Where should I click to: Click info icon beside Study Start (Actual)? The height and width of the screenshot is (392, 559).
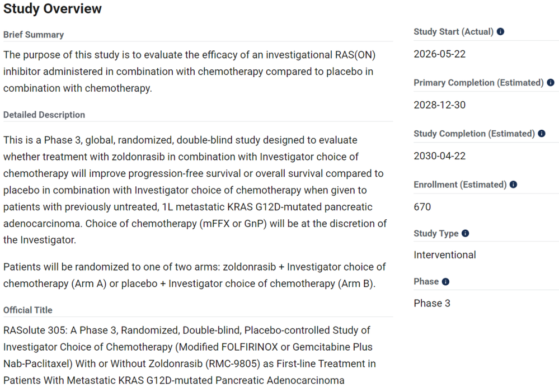click(501, 32)
